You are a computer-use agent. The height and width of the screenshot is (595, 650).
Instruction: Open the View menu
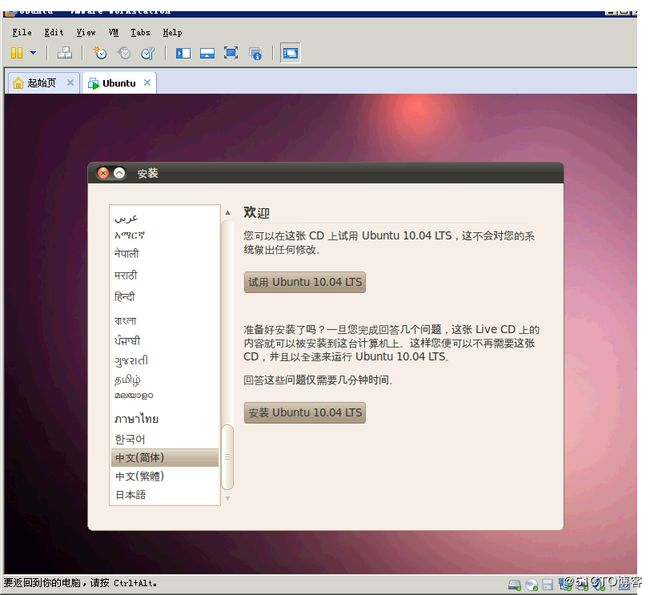coord(86,32)
